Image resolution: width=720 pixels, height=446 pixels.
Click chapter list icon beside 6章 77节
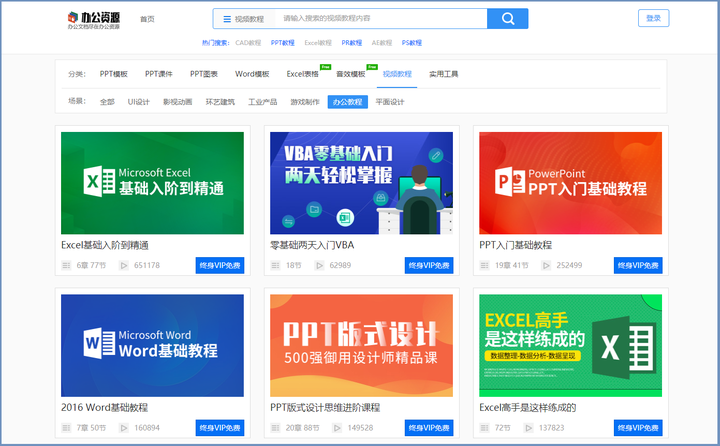click(66, 265)
